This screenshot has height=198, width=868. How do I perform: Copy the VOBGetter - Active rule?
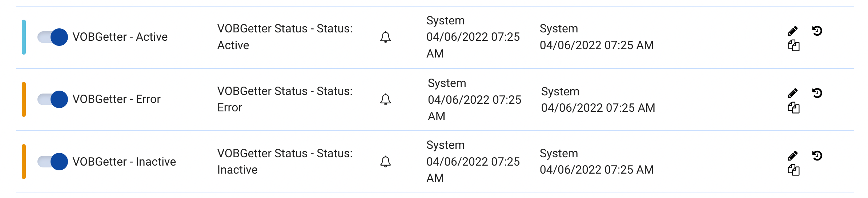(793, 46)
